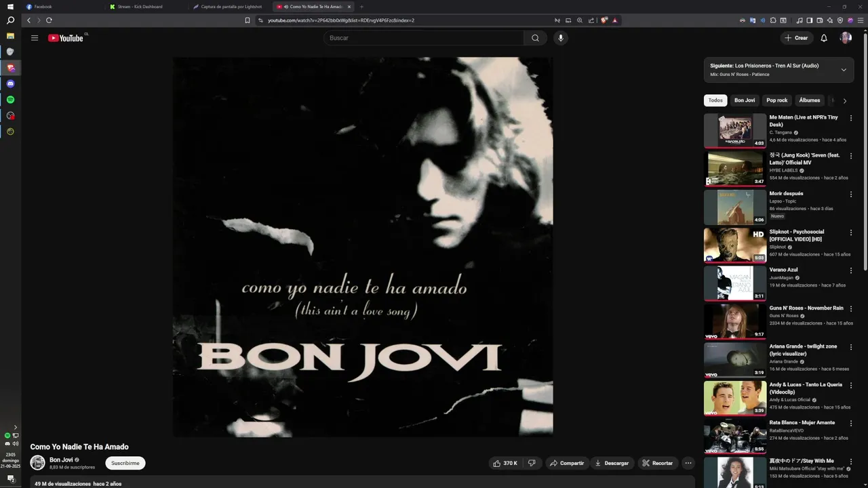
Task: Select the Álbumes filter chip
Action: click(810, 100)
